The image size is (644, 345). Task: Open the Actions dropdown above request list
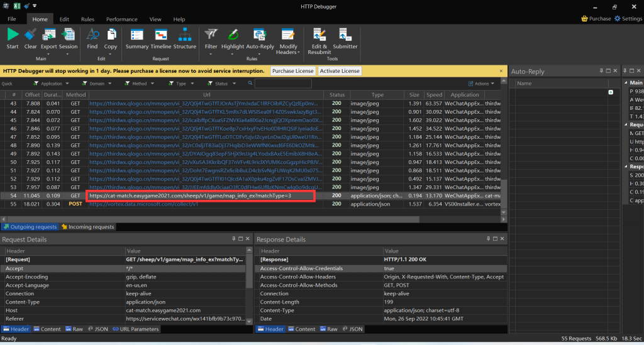(x=482, y=84)
